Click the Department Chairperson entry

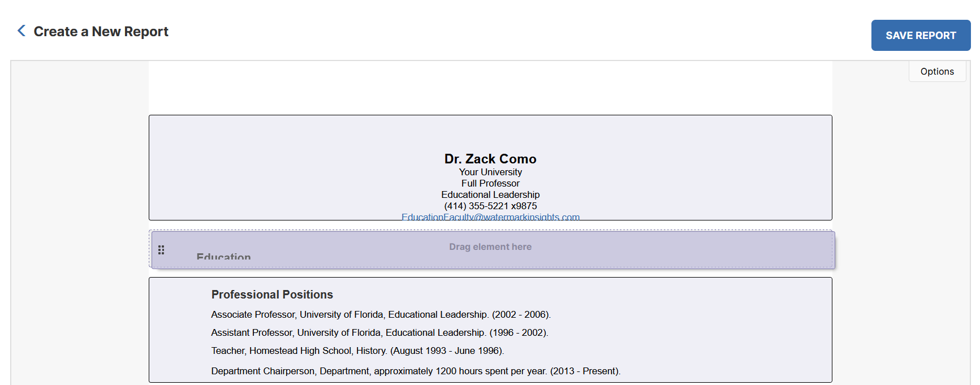[x=416, y=371]
